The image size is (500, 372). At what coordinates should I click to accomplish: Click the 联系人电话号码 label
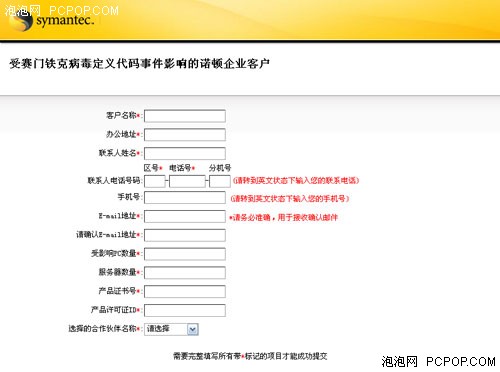(114, 181)
